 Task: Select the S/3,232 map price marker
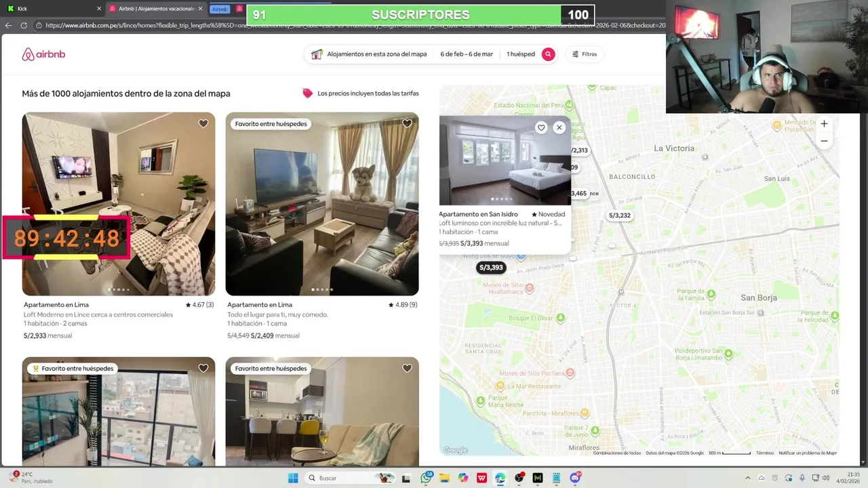pyautogui.click(x=619, y=216)
